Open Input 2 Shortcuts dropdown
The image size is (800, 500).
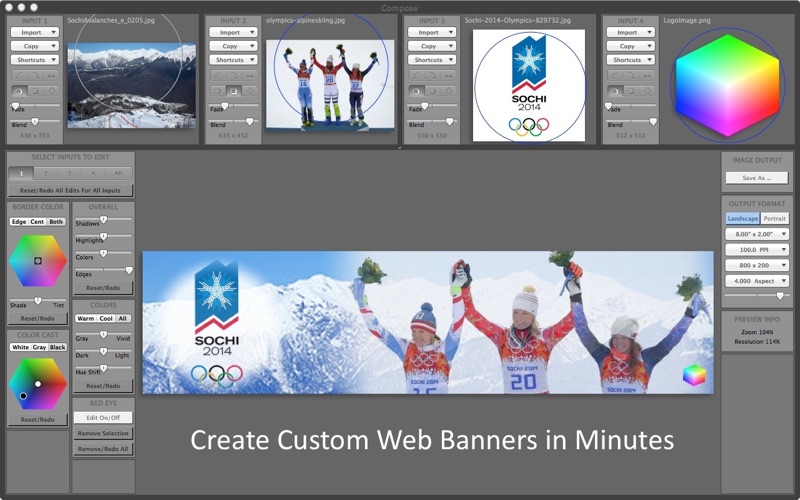233,60
